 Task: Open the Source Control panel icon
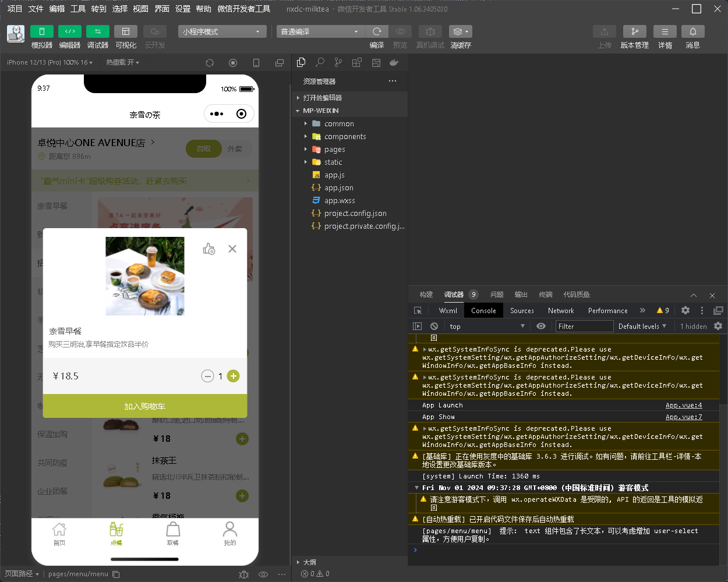pyautogui.click(x=338, y=62)
